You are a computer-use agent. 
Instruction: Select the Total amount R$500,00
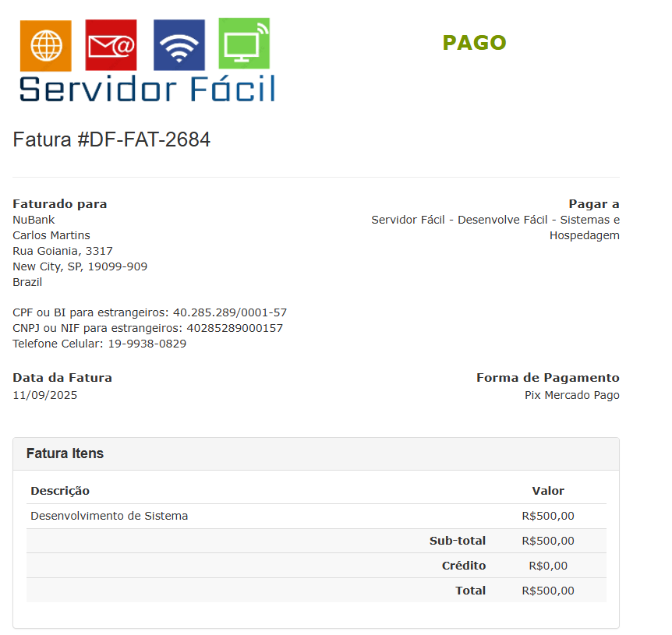click(x=548, y=591)
